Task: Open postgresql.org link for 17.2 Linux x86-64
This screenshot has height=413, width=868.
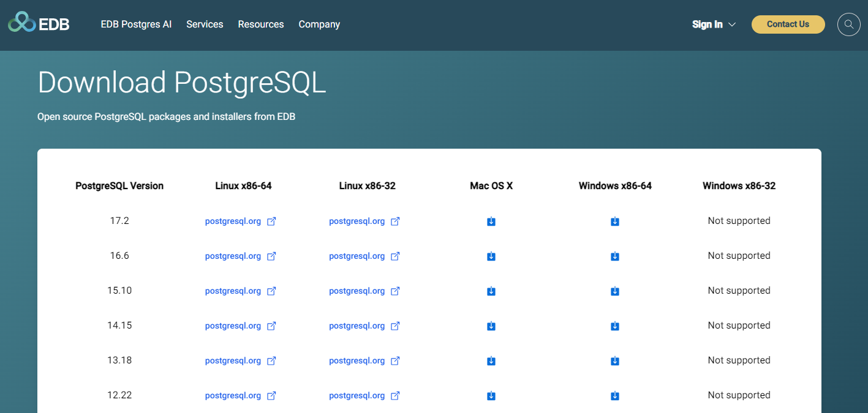Action: click(x=233, y=221)
